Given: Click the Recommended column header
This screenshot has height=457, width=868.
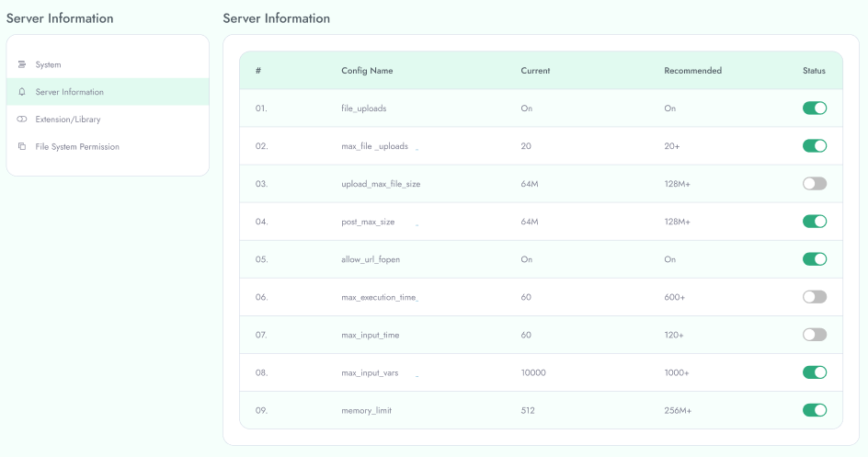Looking at the screenshot, I should 692,71.
